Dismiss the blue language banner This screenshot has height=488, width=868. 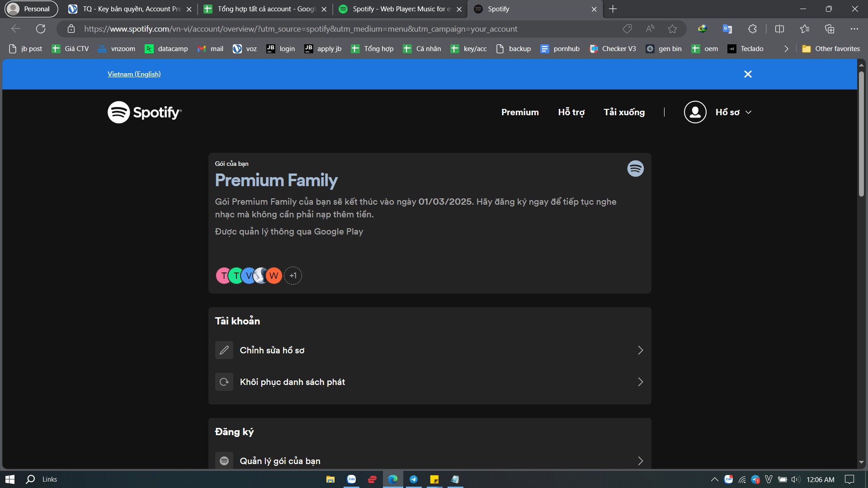748,74
